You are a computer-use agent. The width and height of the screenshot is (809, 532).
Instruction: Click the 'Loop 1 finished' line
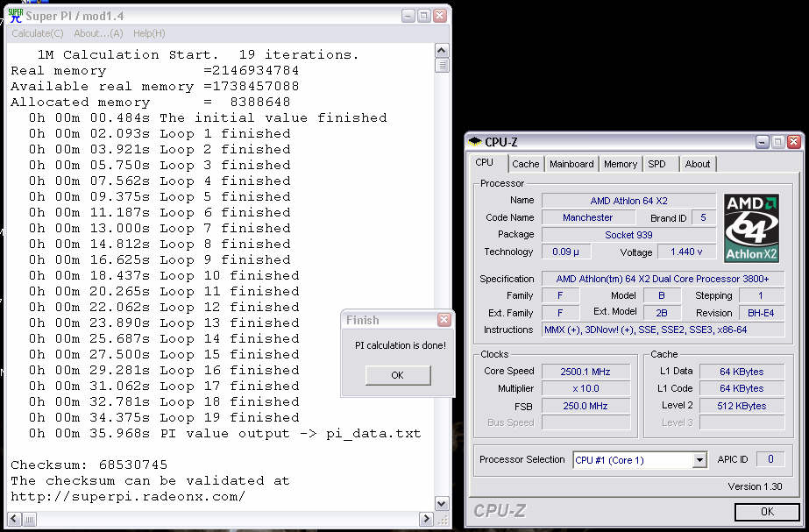(160, 133)
